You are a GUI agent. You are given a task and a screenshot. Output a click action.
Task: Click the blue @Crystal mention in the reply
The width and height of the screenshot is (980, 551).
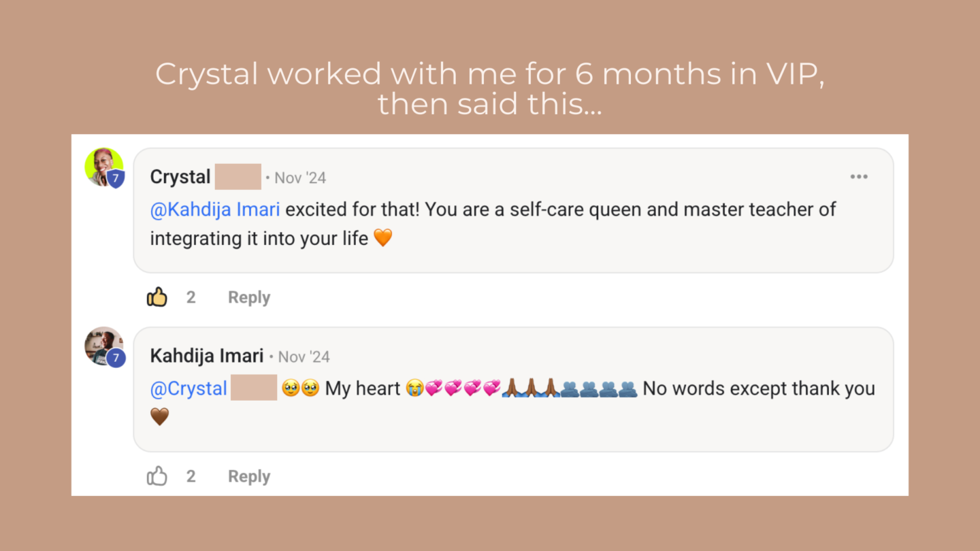pyautogui.click(x=189, y=388)
